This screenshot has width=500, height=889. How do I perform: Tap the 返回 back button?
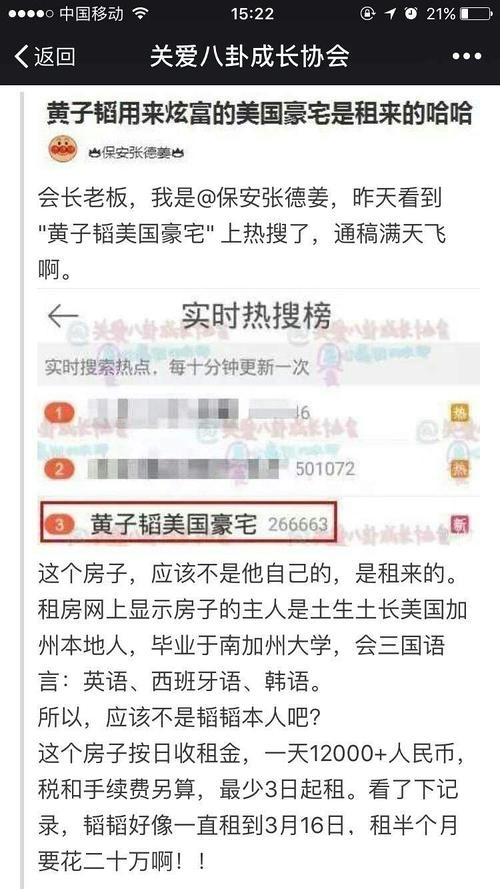click(44, 57)
